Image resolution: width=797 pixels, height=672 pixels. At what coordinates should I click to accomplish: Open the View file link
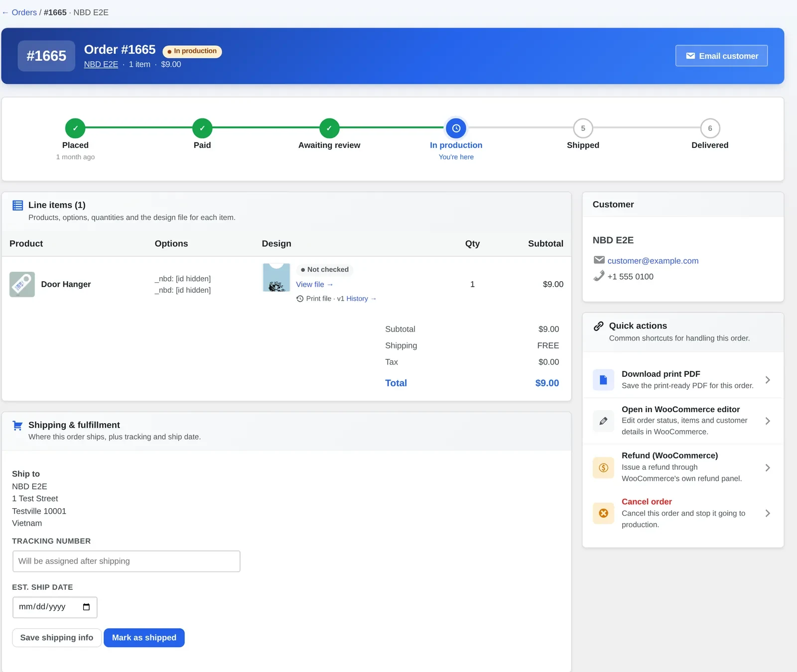314,284
